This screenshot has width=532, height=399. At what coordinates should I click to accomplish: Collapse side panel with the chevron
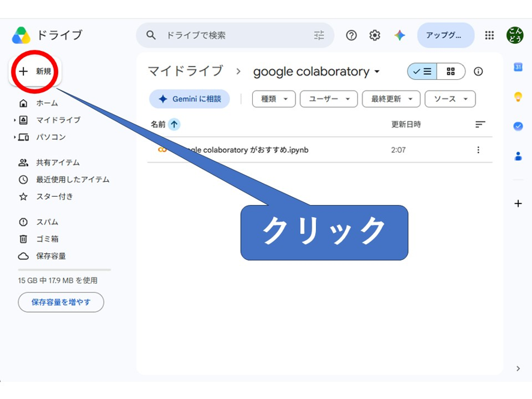518,368
